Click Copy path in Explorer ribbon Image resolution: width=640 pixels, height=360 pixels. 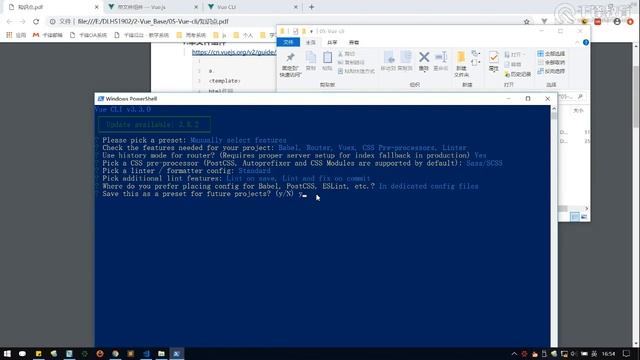(x=351, y=62)
